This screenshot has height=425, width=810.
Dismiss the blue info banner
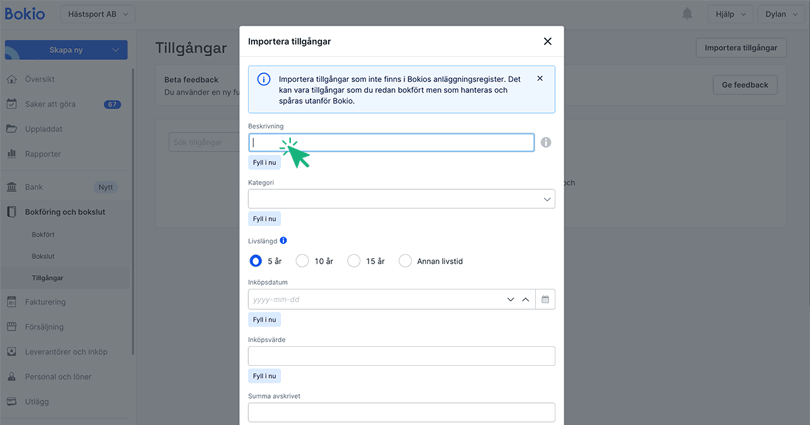[x=540, y=78]
